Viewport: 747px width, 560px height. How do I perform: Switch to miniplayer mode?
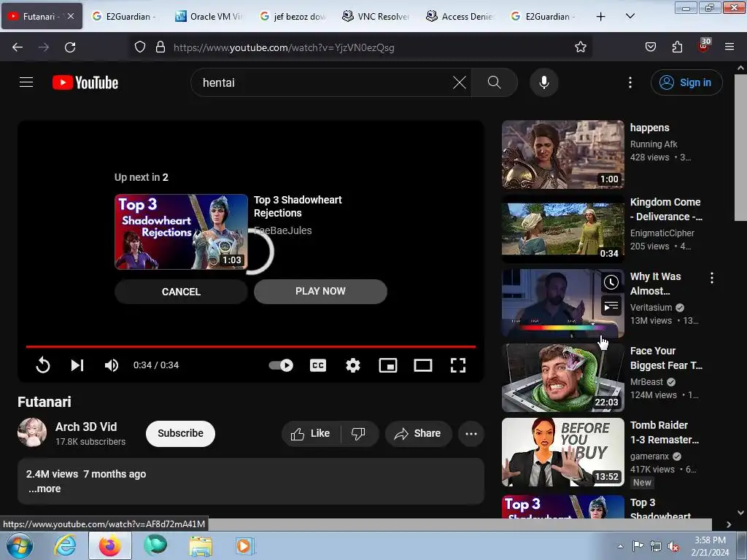coord(388,365)
